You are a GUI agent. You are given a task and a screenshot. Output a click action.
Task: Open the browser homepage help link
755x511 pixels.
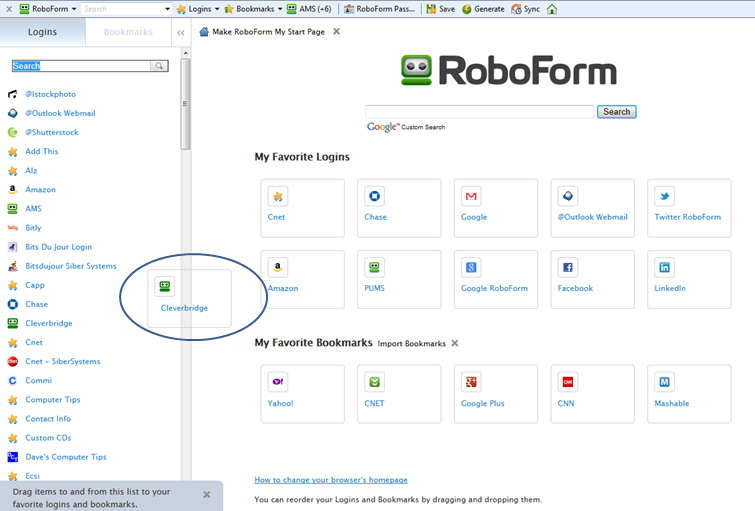(331, 480)
